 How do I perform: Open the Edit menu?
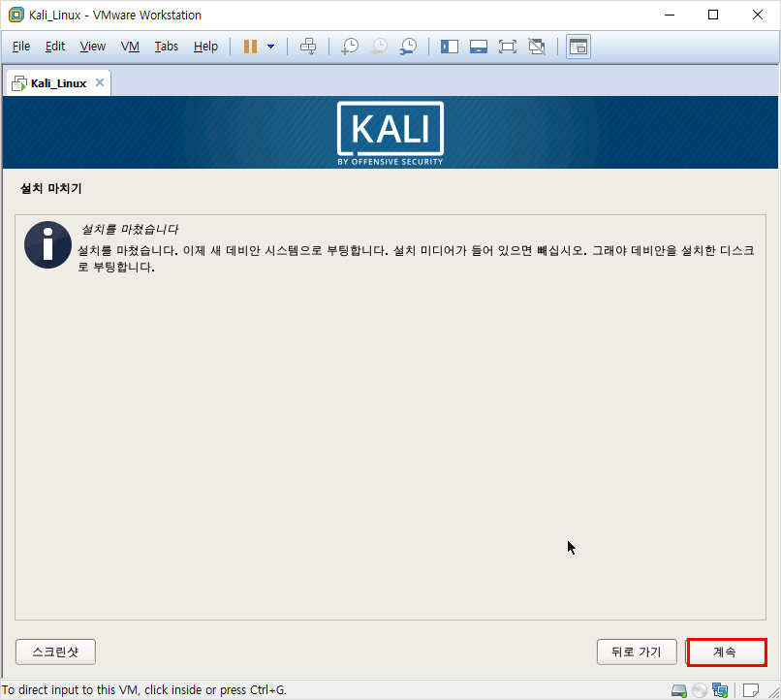(x=55, y=47)
